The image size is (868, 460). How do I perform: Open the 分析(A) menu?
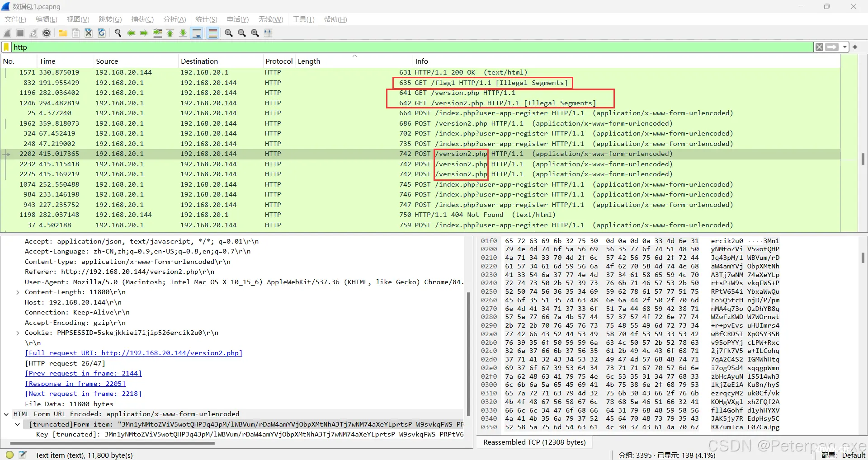click(x=175, y=19)
